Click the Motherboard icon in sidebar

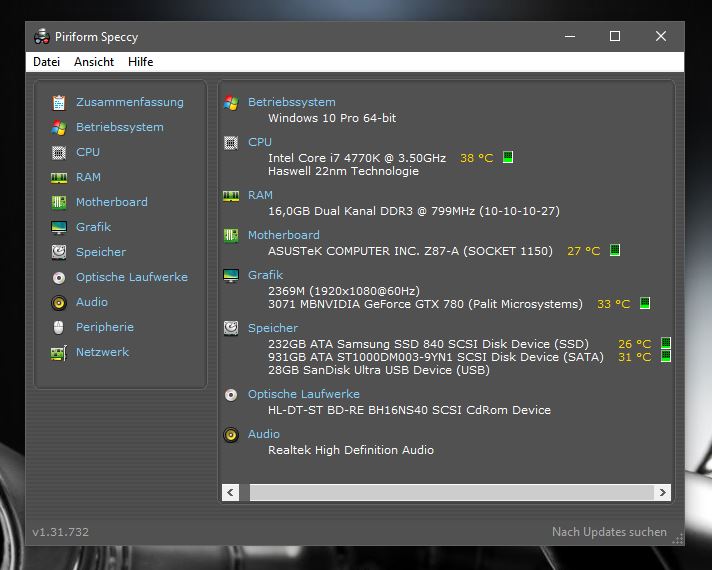(x=59, y=202)
